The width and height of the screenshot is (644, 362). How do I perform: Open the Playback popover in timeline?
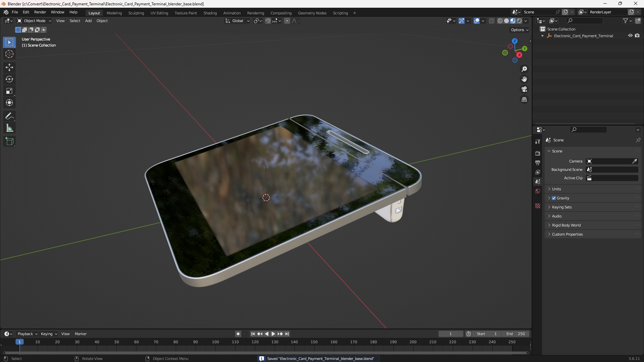(27, 334)
